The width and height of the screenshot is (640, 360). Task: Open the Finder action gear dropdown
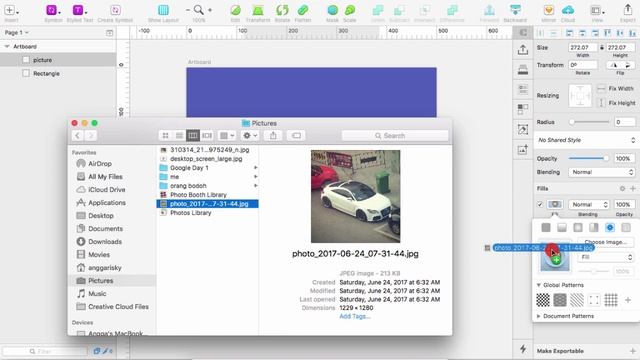pos(250,136)
